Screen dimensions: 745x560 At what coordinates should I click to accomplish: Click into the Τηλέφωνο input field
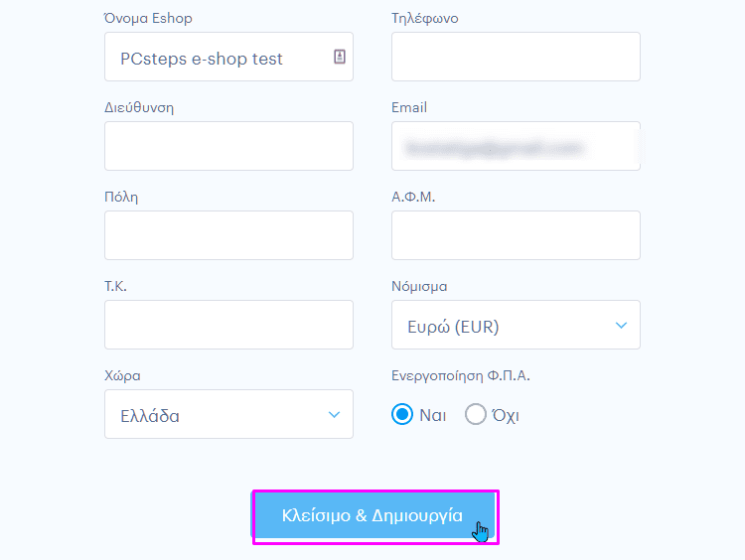tap(516, 57)
